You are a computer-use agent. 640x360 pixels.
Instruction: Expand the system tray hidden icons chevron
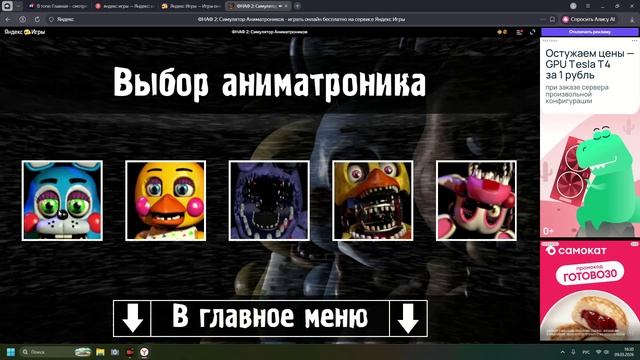(x=562, y=352)
